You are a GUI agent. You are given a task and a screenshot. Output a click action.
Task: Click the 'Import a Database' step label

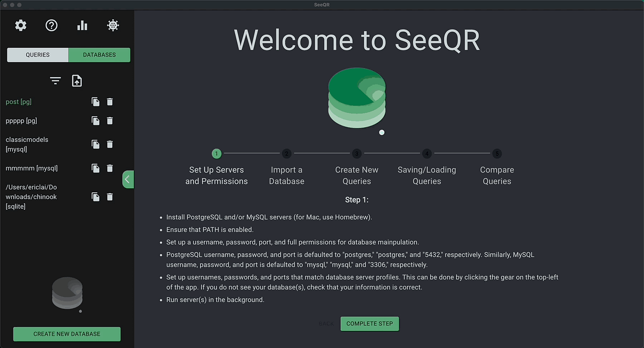[x=287, y=175]
